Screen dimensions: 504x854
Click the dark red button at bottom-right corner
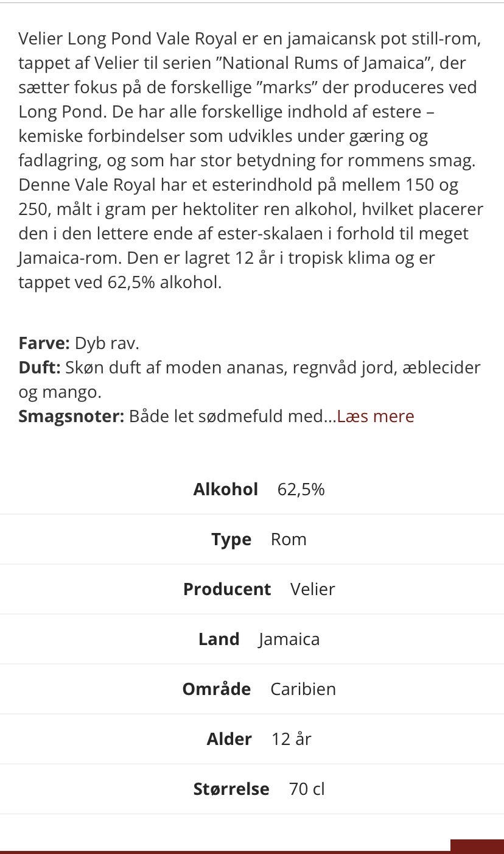[x=477, y=846]
